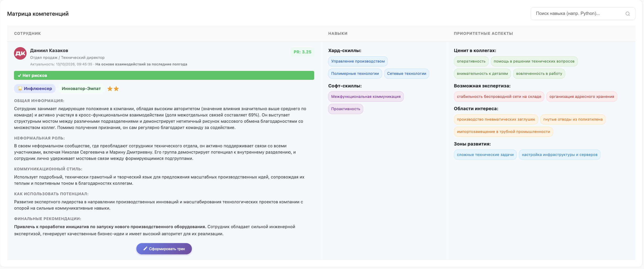Click импортозамещение в трубной промышленности tag
The height and width of the screenshot is (269, 644).
point(503,132)
